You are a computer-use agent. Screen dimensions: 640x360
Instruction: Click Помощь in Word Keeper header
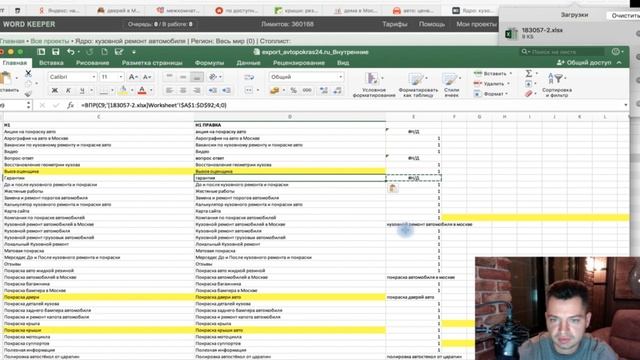click(x=432, y=24)
